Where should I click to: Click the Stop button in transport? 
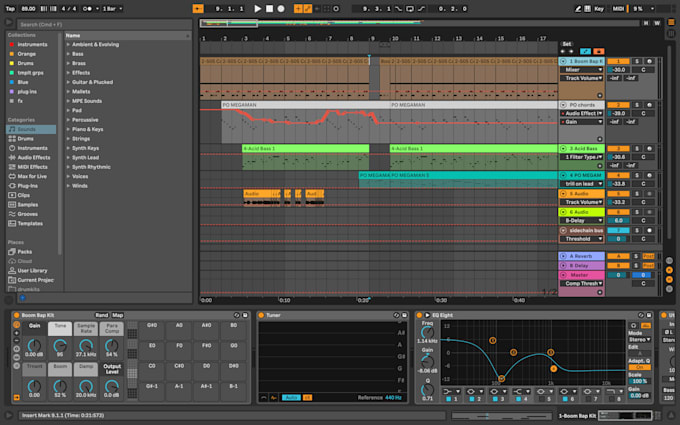(x=269, y=9)
